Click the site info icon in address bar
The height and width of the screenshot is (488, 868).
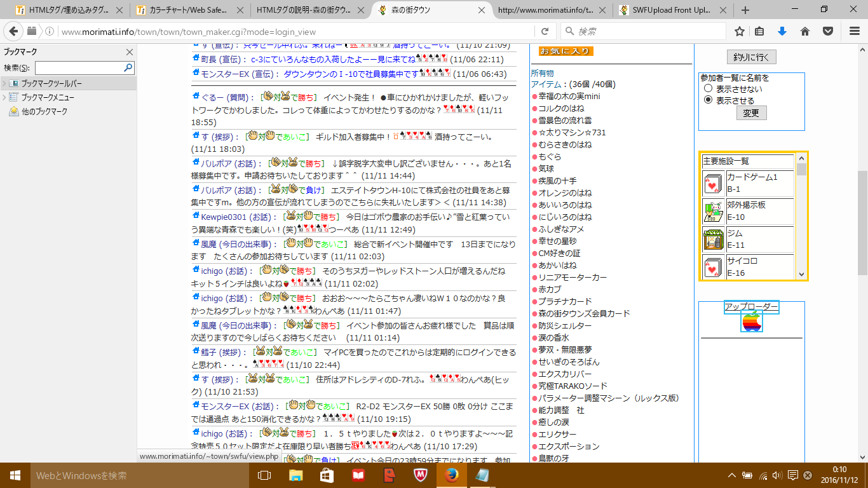click(50, 31)
